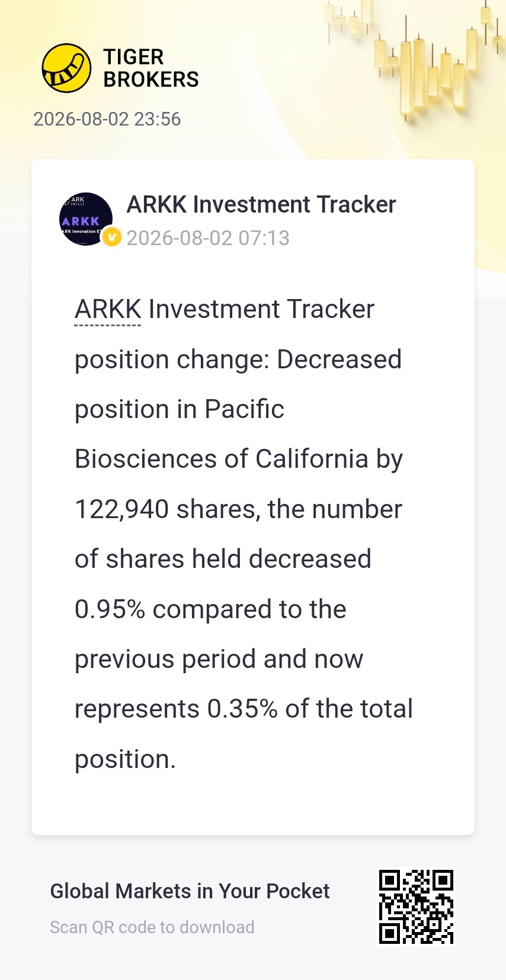This screenshot has width=506, height=980.
Task: Tap the final word position. in post
Action: click(126, 760)
